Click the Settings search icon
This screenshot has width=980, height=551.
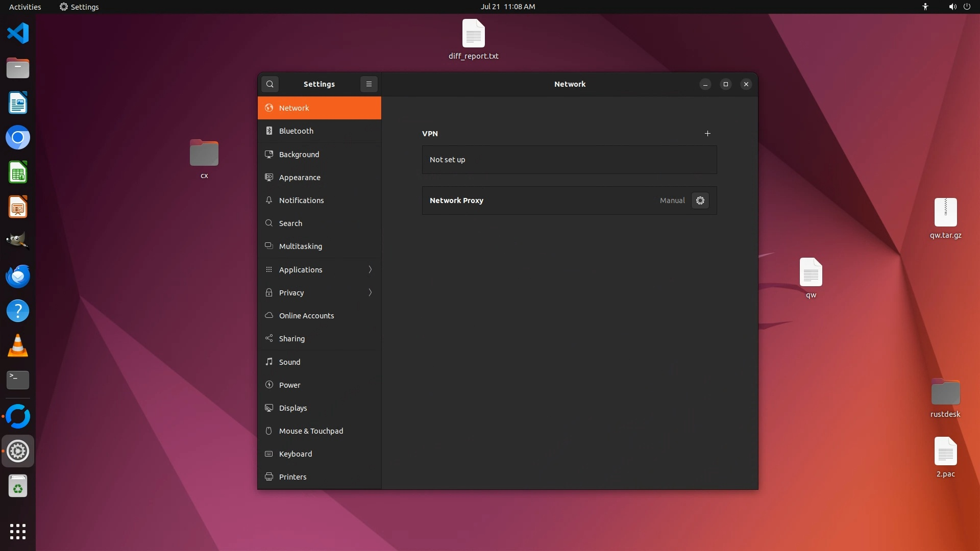coord(270,84)
